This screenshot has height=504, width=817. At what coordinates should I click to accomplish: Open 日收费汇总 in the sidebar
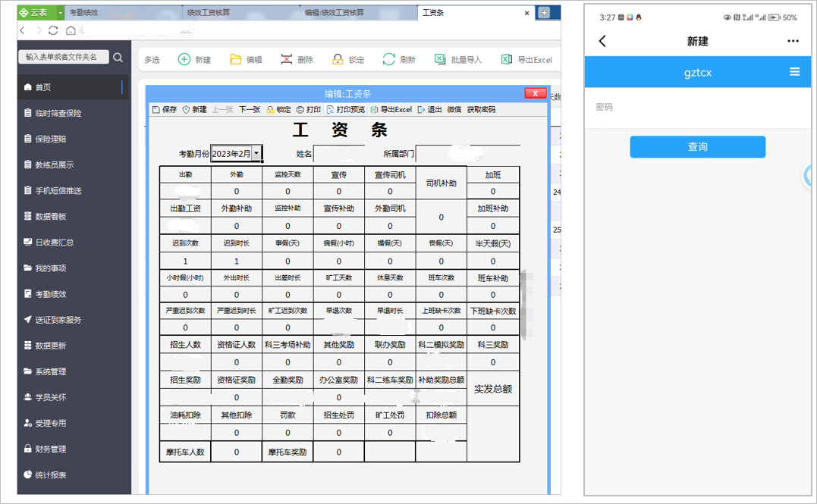[x=73, y=242]
